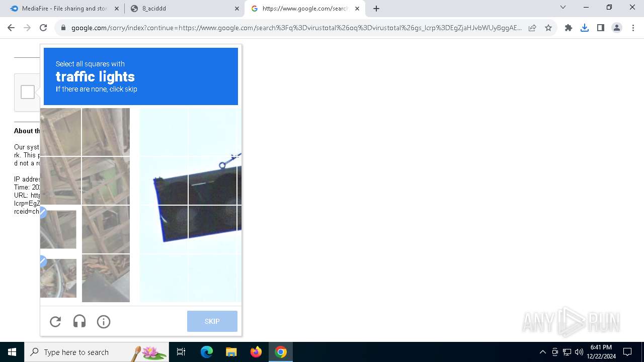Open Chrome from the taskbar
644x362 pixels.
tap(281, 352)
